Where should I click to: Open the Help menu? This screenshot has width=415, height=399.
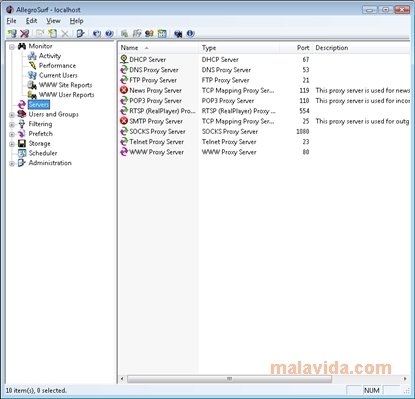76,21
